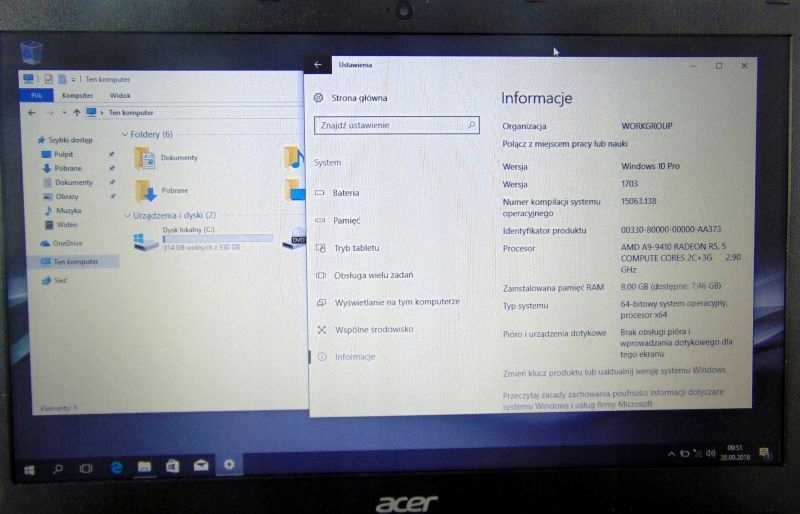Click the search magnifier in Settings search box
The height and width of the screenshot is (514, 800).
(x=471, y=125)
